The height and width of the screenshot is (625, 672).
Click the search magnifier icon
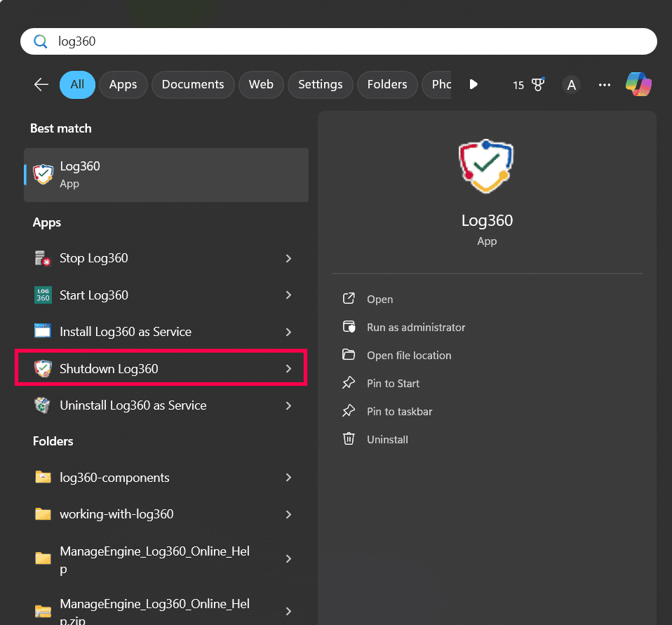pyautogui.click(x=40, y=41)
